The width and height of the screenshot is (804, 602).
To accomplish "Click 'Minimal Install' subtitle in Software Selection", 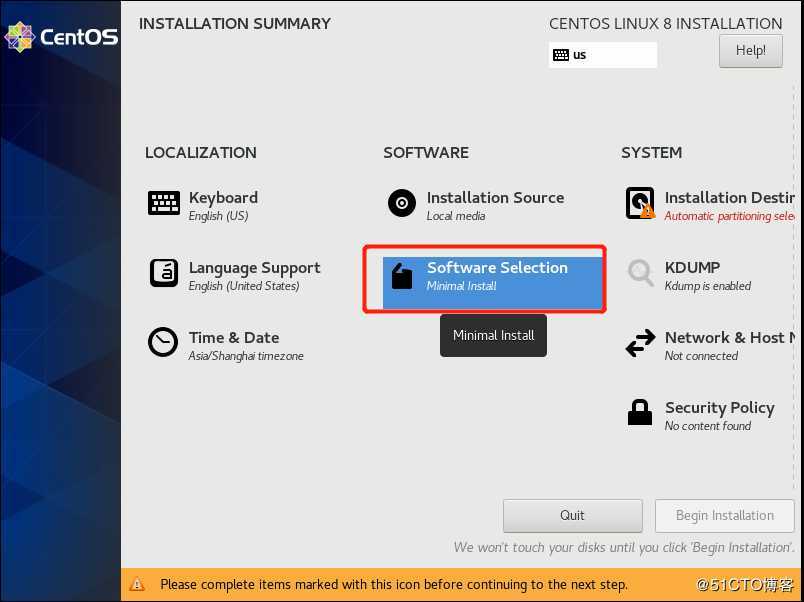I will (x=461, y=286).
